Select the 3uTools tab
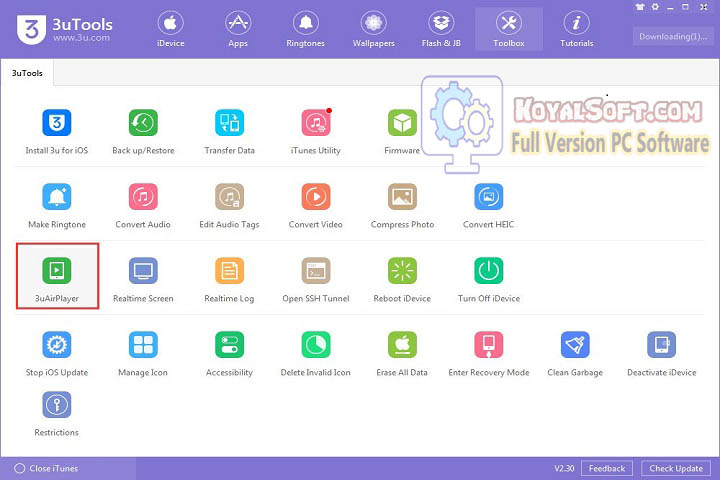Screen dimensions: 720x480 pos(27,73)
